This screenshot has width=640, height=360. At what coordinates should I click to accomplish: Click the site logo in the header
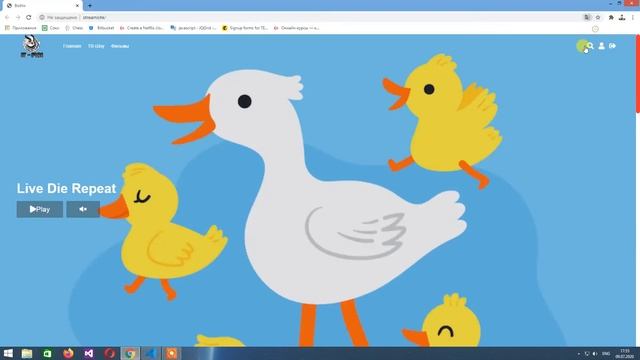click(x=32, y=47)
